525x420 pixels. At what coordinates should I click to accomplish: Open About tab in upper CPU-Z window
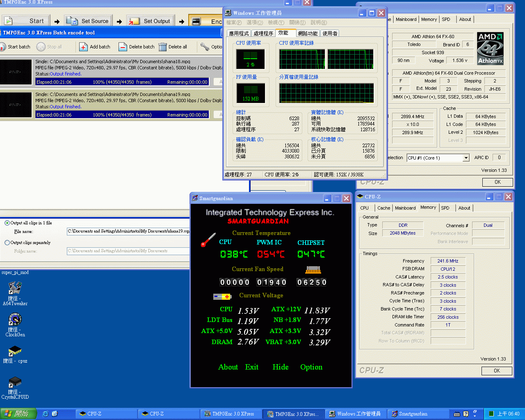pos(465,19)
